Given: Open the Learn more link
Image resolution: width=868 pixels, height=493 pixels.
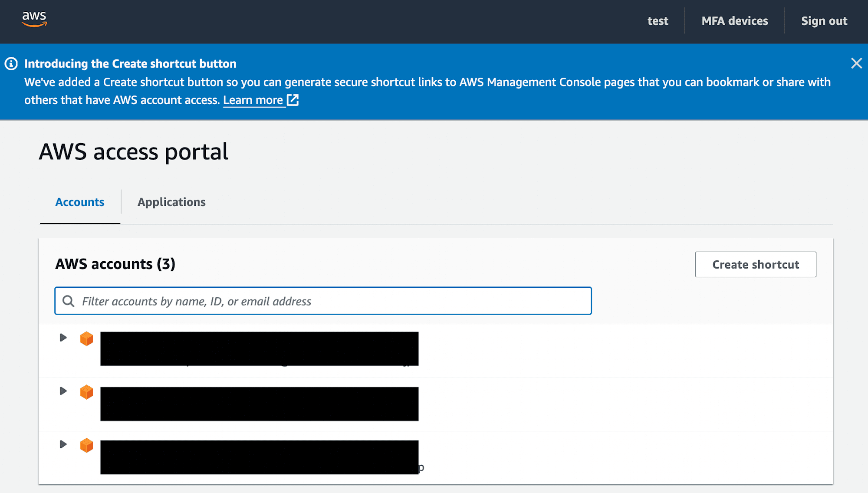Looking at the screenshot, I should coord(253,100).
